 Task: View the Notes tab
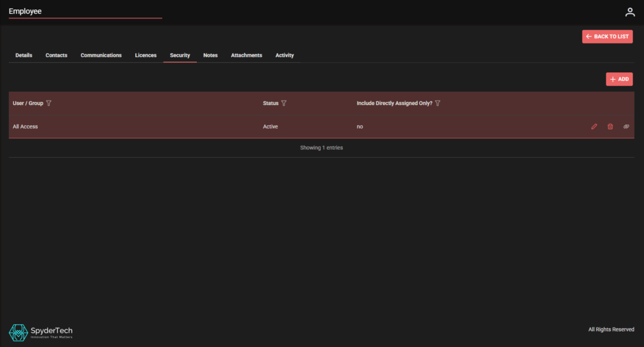click(211, 55)
